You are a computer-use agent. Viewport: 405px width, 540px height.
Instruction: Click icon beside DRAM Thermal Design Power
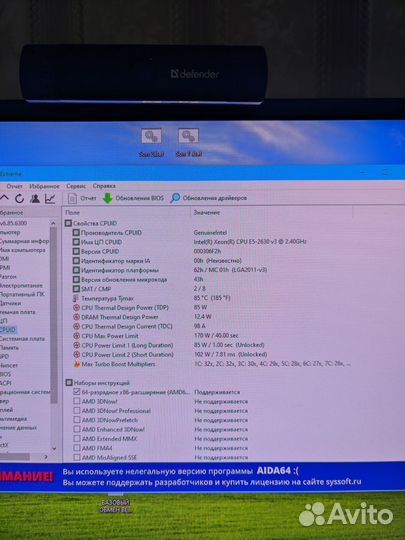click(76, 317)
